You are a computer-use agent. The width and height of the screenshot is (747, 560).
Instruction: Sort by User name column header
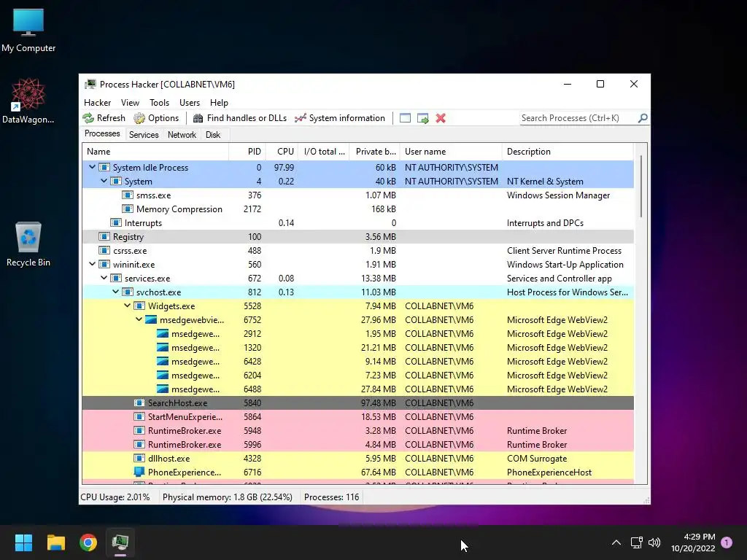(x=451, y=152)
